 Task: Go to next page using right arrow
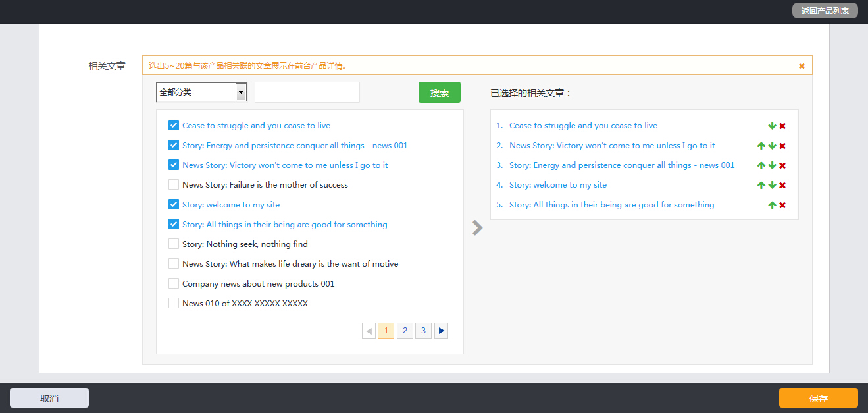pyautogui.click(x=441, y=331)
